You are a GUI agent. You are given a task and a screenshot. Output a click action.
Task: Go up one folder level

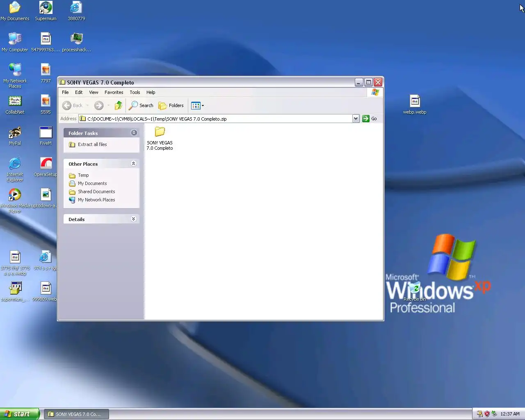(x=119, y=105)
